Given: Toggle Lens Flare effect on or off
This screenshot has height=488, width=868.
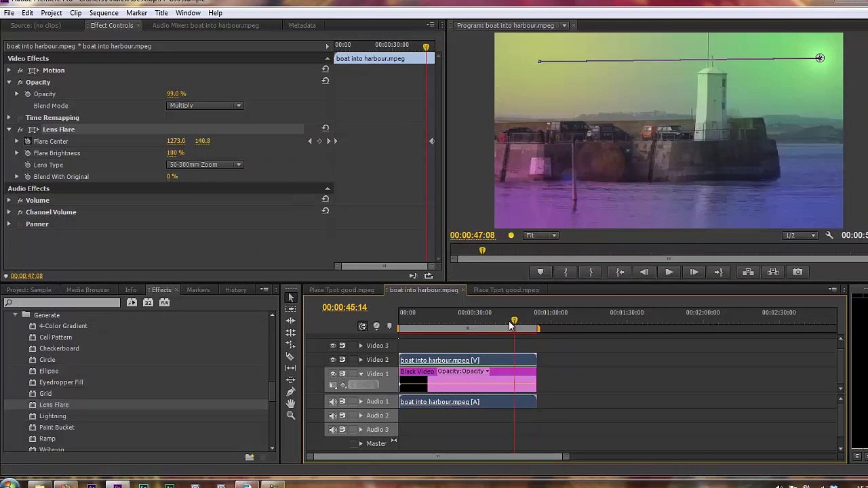Looking at the screenshot, I should coord(20,129).
